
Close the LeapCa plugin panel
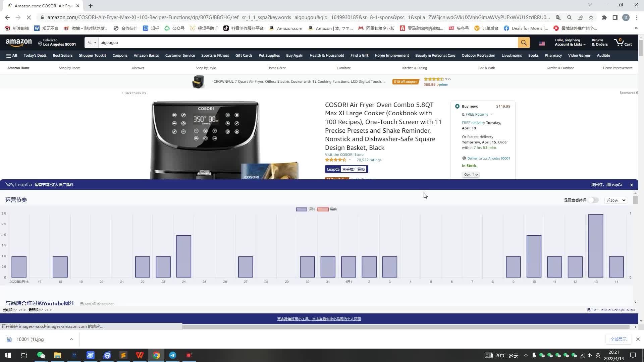631,185
